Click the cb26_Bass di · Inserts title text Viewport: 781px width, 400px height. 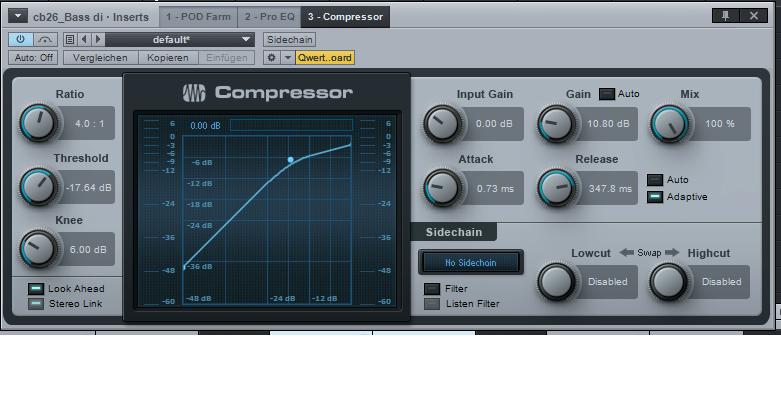click(91, 17)
